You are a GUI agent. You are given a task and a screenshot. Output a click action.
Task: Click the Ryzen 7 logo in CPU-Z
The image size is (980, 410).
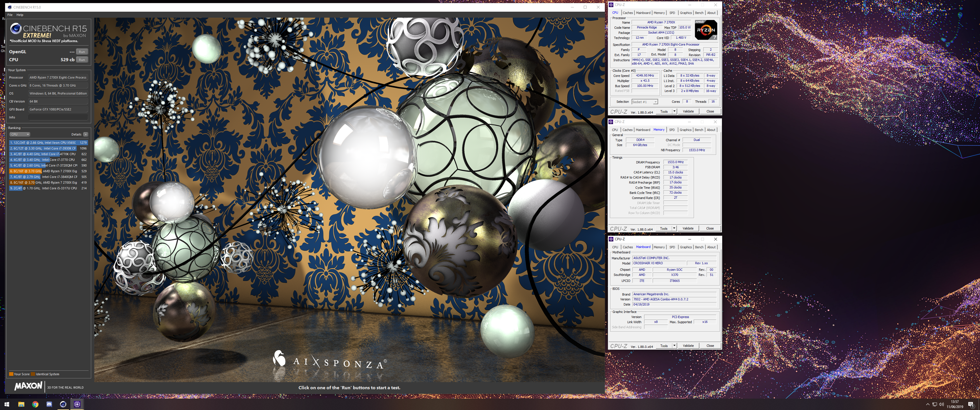[706, 30]
